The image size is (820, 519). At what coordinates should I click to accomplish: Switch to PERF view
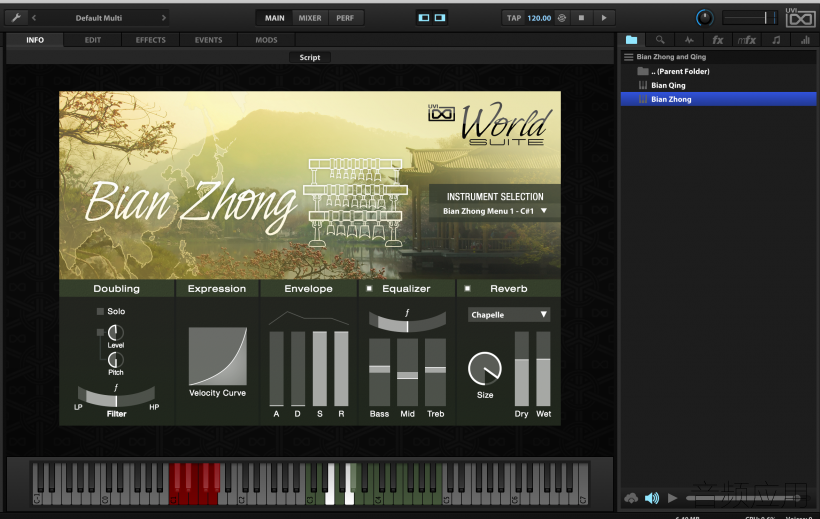click(345, 18)
